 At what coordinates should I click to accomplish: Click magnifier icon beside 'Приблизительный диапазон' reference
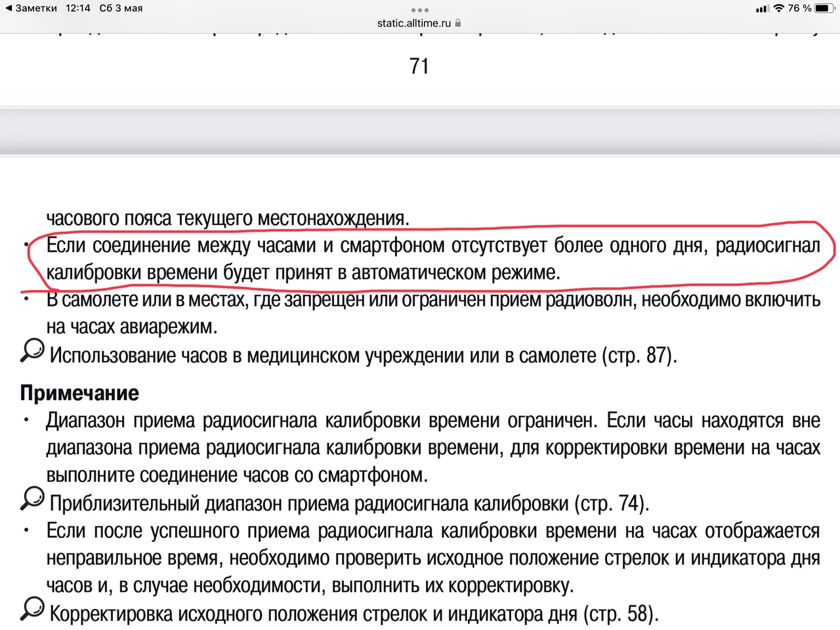[32, 499]
